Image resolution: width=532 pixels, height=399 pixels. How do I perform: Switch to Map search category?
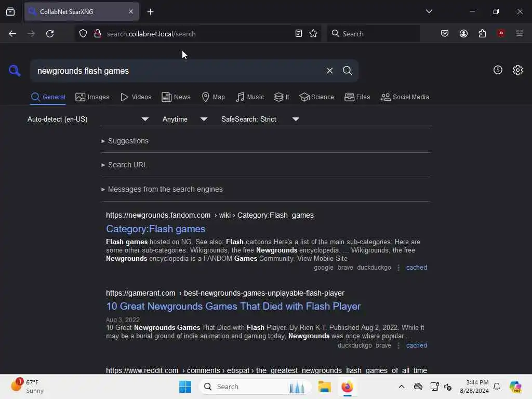tap(213, 97)
